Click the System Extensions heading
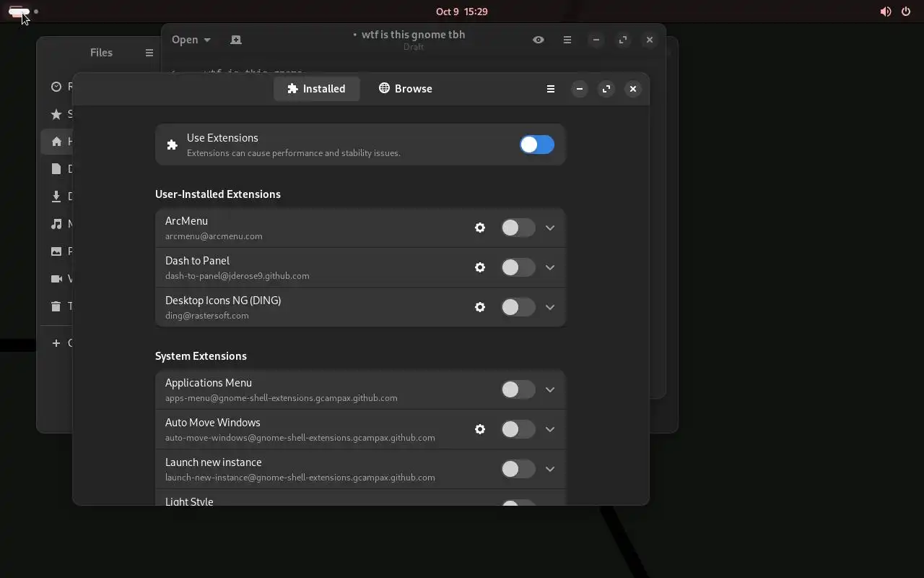This screenshot has height=578, width=924. pos(201,356)
